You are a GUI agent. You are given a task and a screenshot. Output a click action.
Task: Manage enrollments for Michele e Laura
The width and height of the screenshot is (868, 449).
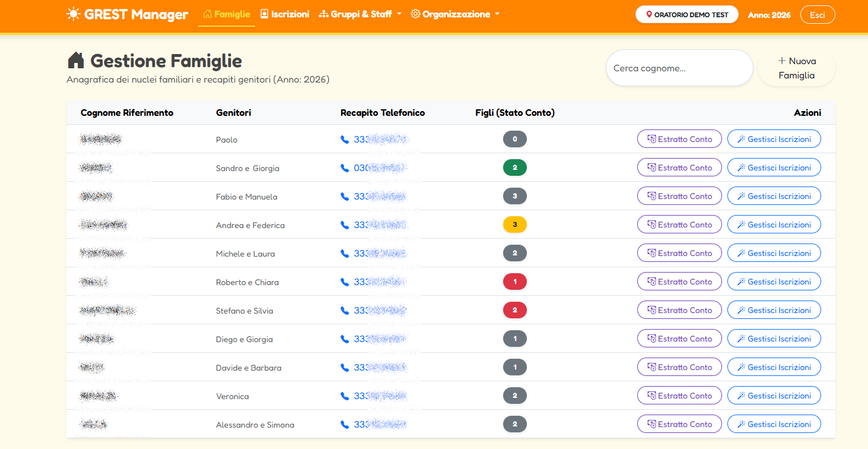coord(774,253)
